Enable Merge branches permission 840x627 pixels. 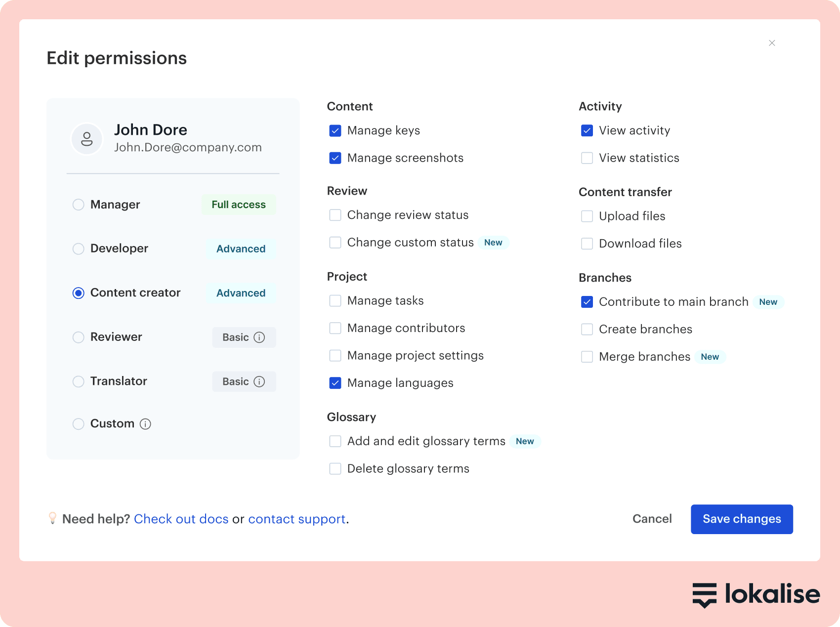[x=587, y=357]
